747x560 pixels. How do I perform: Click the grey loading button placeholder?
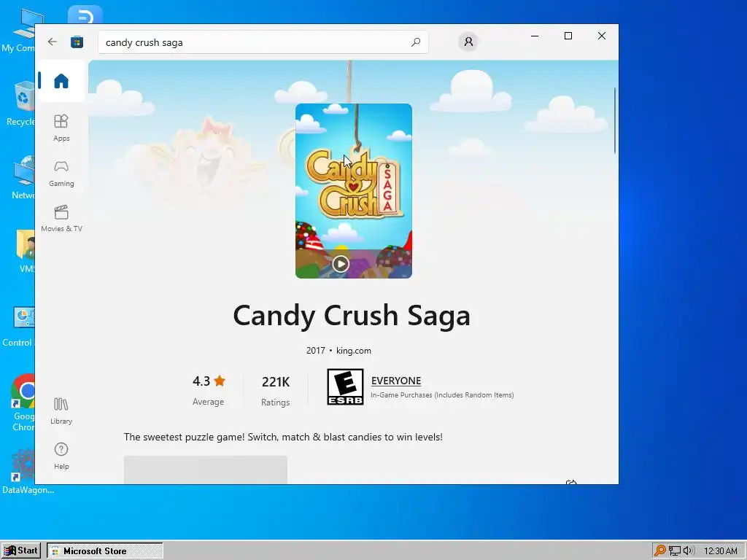(x=205, y=470)
